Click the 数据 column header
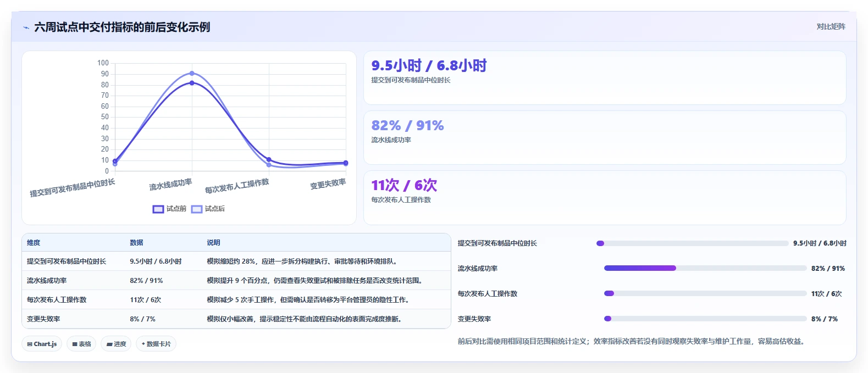The image size is (868, 373). point(136,243)
